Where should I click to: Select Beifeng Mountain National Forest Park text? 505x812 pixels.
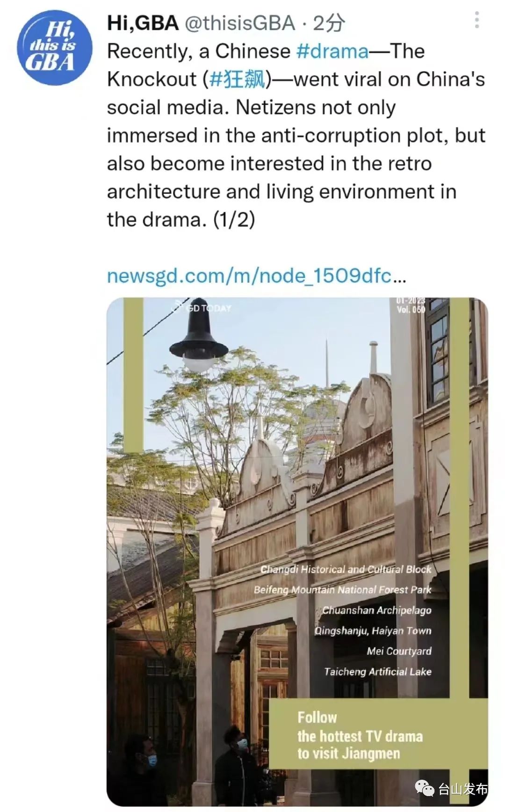click(x=342, y=590)
